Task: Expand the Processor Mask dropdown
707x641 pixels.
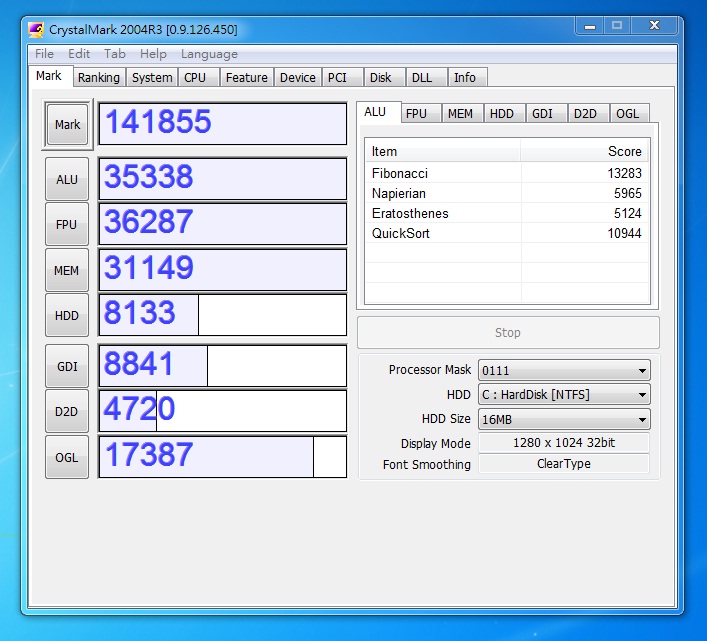Action: [x=564, y=371]
